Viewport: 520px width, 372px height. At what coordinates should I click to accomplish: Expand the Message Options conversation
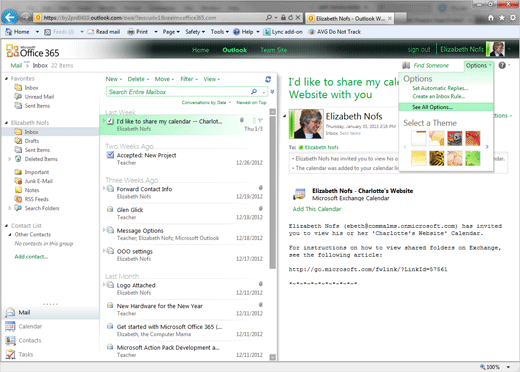(104, 230)
